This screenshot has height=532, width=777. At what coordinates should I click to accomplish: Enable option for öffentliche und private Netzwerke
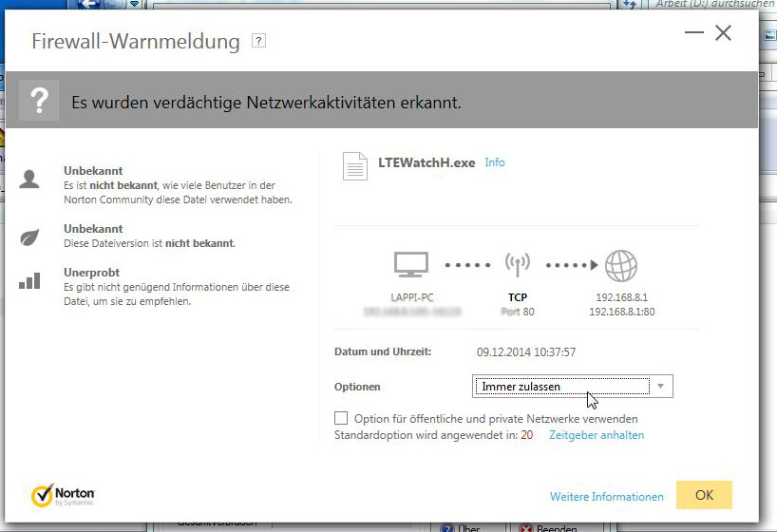pyautogui.click(x=341, y=418)
